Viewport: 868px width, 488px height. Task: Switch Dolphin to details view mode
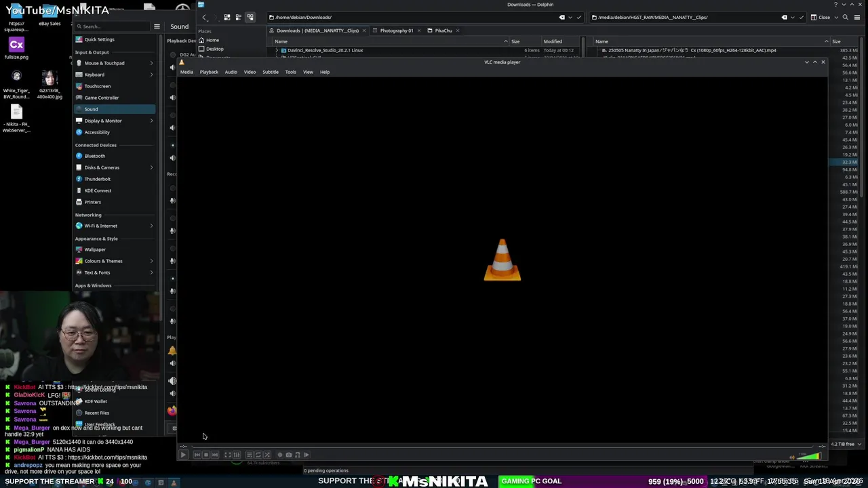[250, 17]
